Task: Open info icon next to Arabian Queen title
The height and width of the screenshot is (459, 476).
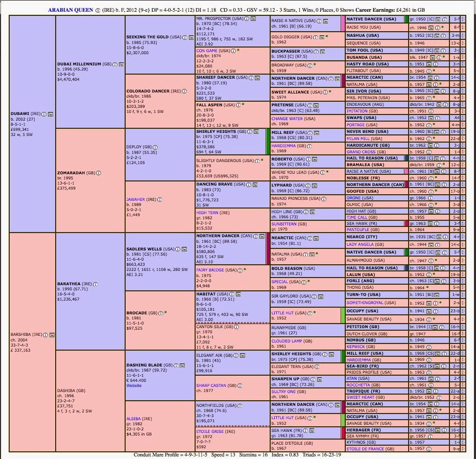Action: point(98,10)
